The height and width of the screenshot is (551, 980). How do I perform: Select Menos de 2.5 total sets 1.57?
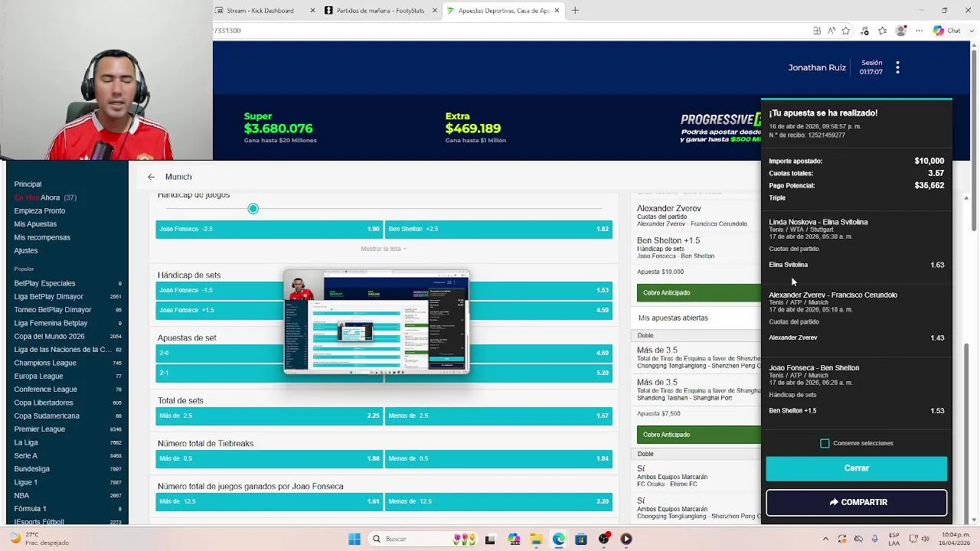tap(498, 416)
